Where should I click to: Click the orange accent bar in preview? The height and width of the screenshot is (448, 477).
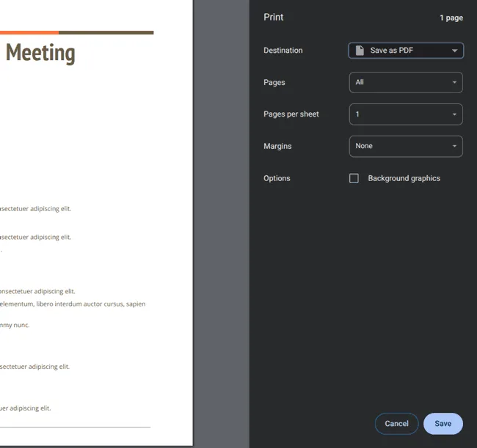(x=29, y=32)
